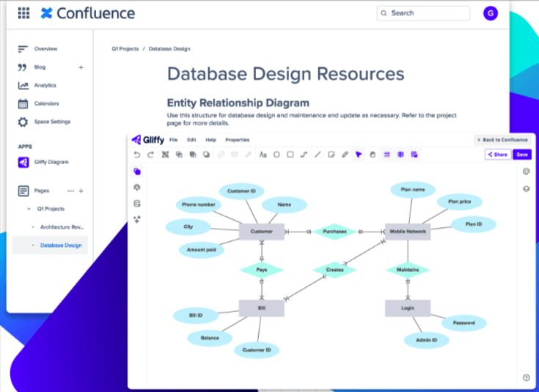Click the Share button
The height and width of the screenshot is (392, 539).
[x=498, y=155]
